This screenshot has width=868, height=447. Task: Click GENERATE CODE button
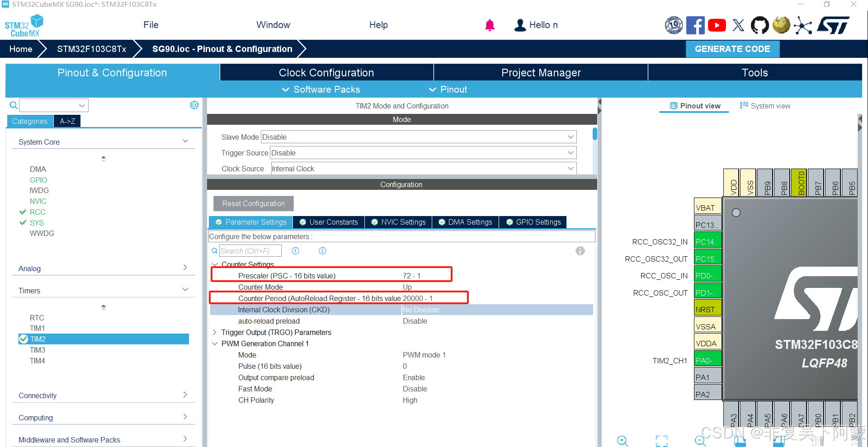tap(732, 49)
